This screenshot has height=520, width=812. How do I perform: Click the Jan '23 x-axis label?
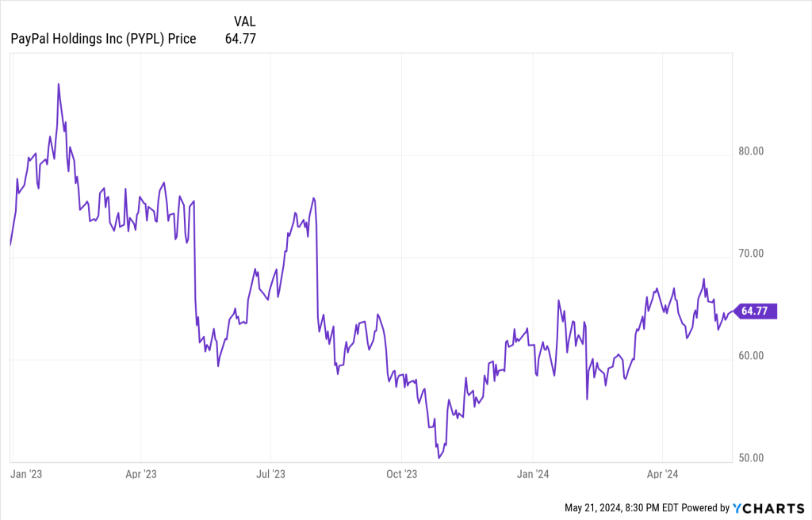25,475
